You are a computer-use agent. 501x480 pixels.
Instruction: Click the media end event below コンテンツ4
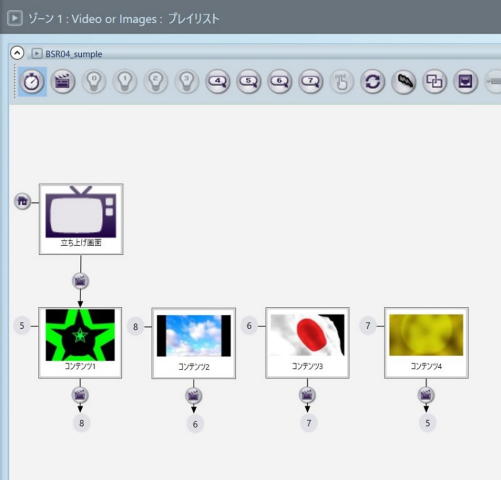click(426, 395)
